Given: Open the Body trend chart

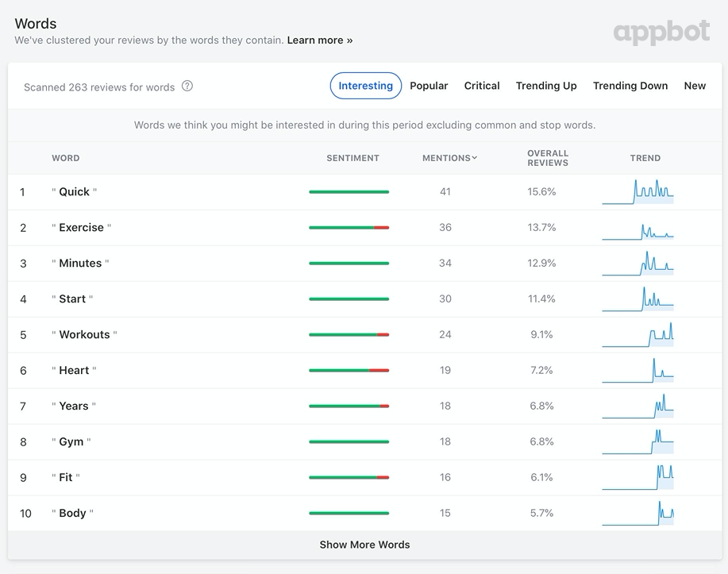Looking at the screenshot, I should coord(637,514).
